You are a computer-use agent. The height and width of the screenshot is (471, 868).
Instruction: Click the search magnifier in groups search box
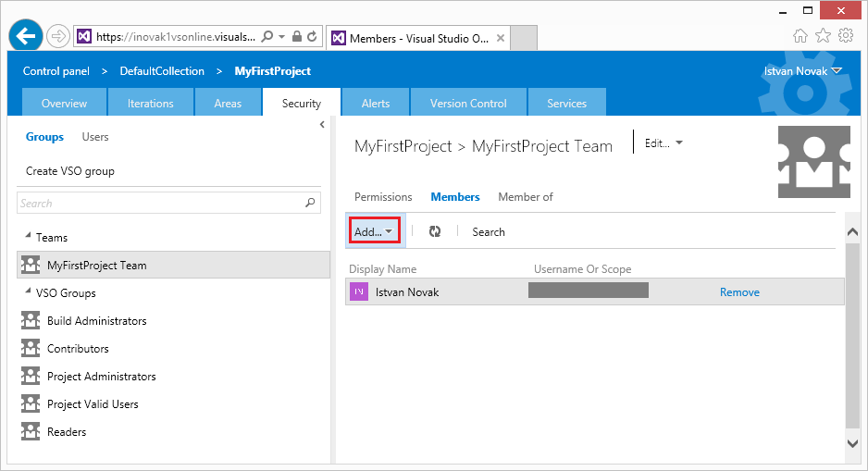point(310,203)
